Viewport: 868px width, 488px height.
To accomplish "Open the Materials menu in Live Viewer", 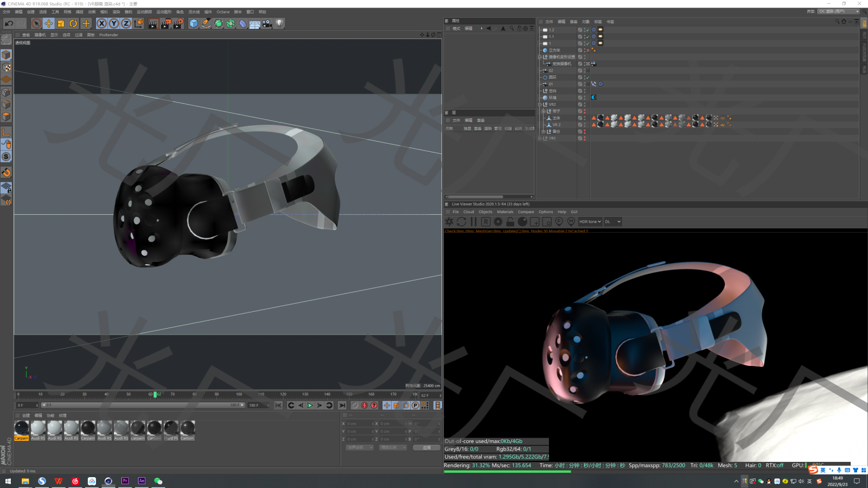I will (505, 212).
